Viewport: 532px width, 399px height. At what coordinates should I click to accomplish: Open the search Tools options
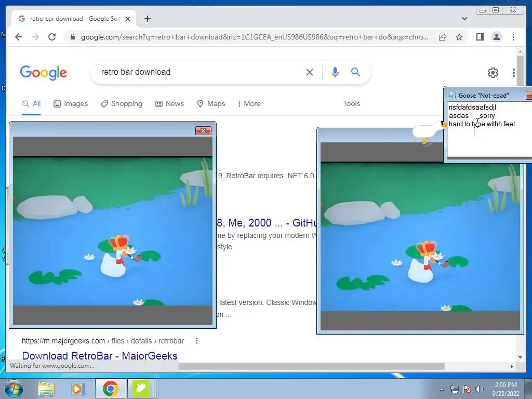tap(351, 104)
